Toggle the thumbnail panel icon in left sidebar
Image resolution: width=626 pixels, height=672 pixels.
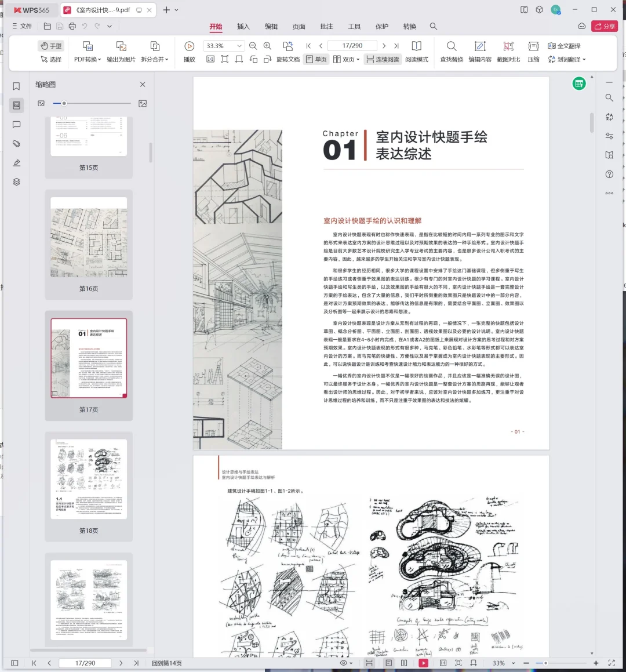point(16,106)
